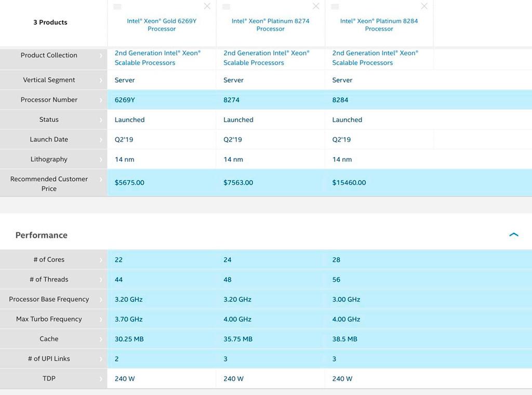
Task: Select the 56 threads value
Action: (336, 280)
